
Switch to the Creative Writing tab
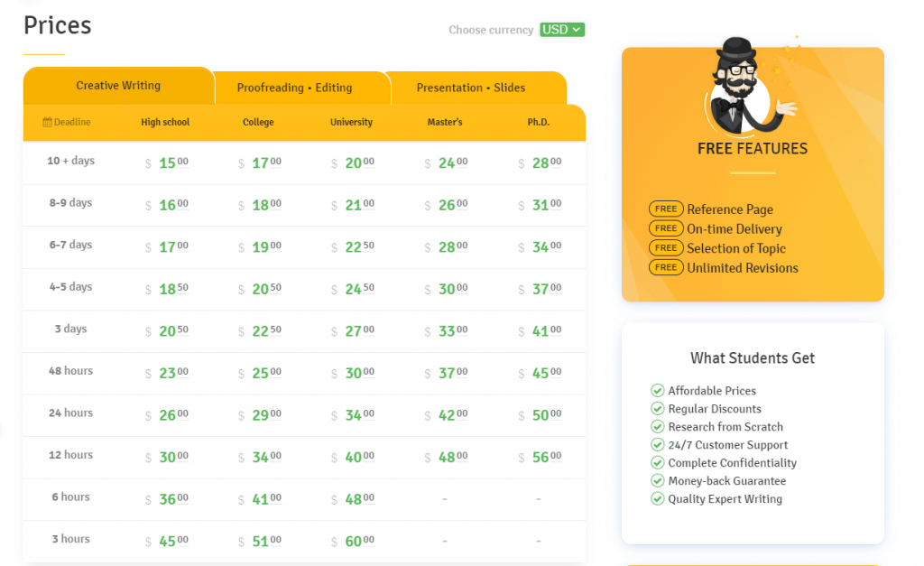coord(118,86)
